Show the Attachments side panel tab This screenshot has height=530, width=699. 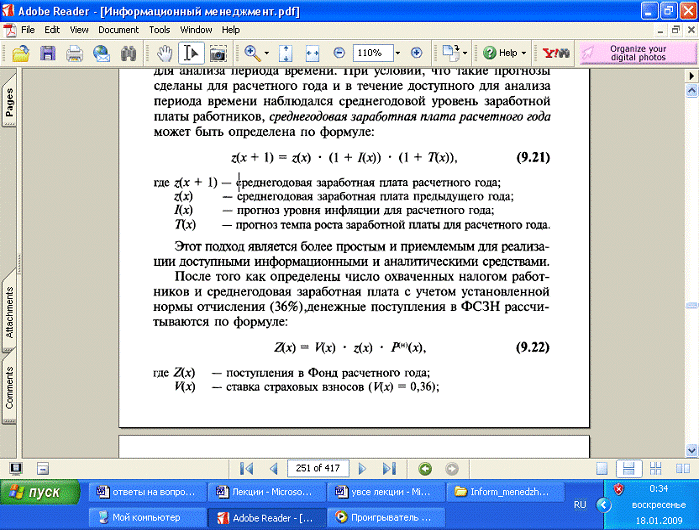pyautogui.click(x=9, y=312)
